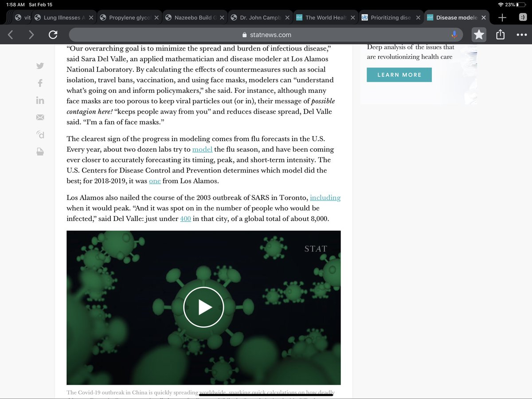532x399 pixels.
Task: Close the World Health tab
Action: (353, 18)
